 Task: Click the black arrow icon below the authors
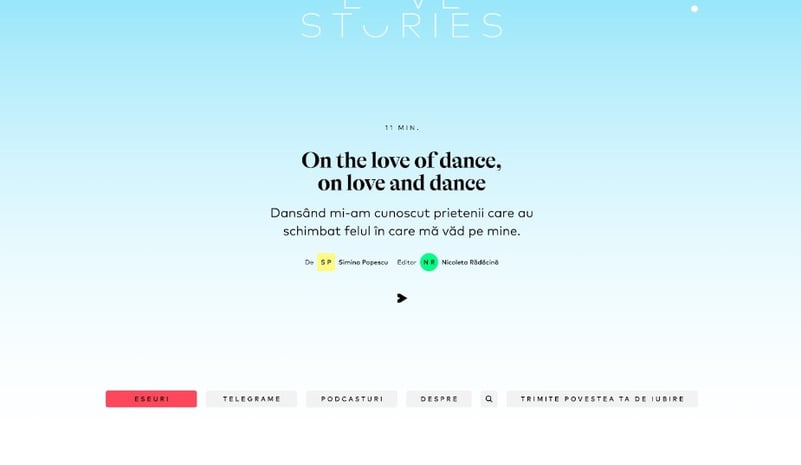click(x=402, y=298)
